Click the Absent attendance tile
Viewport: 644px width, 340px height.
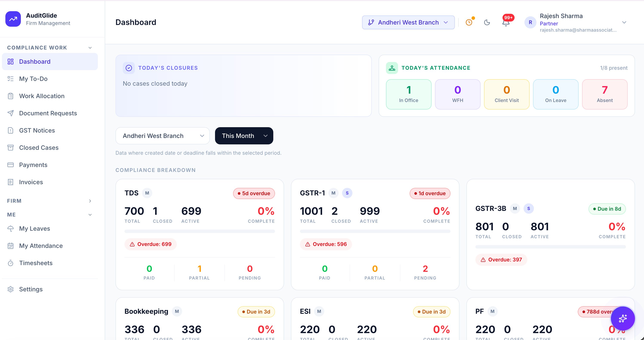coord(604,94)
